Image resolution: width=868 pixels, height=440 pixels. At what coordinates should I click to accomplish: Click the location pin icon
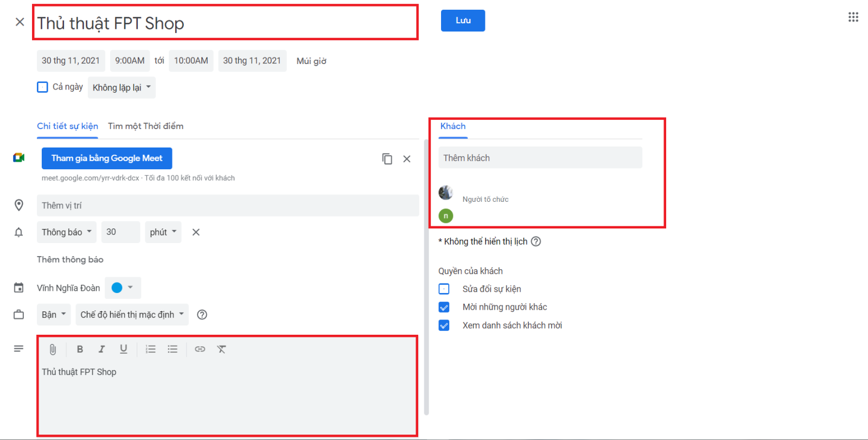pyautogui.click(x=19, y=205)
